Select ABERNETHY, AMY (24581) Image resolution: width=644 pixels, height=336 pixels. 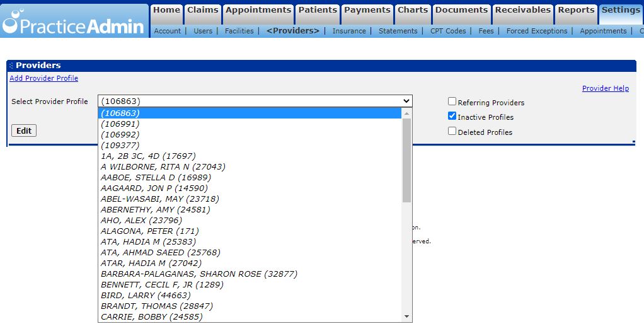coord(250,209)
